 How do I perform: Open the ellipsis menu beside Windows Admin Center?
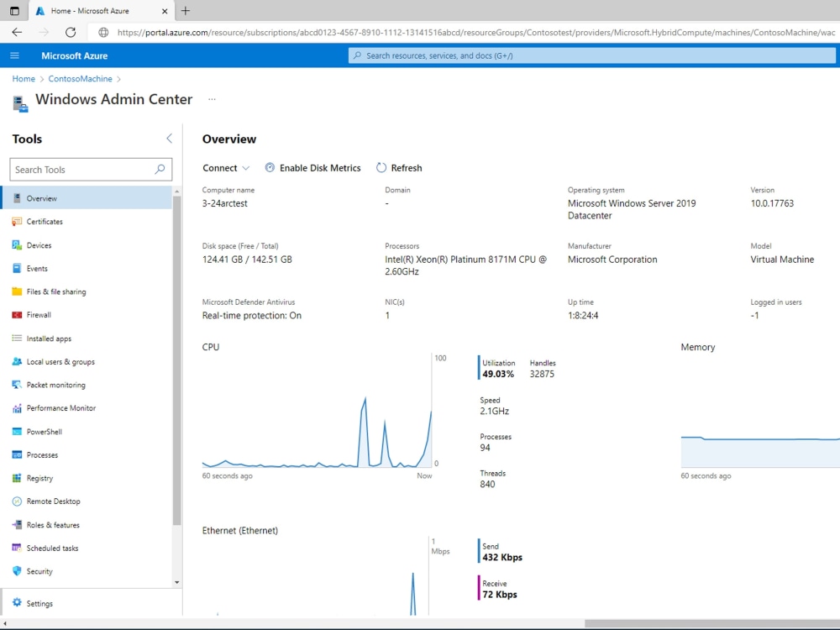213,99
